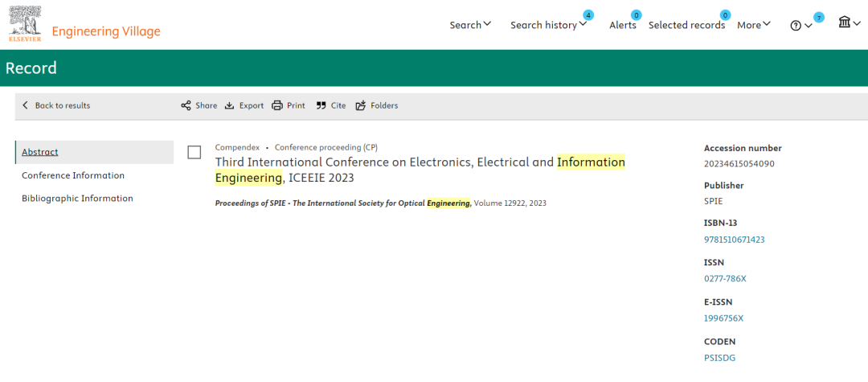The height and width of the screenshot is (382, 868).
Task: Click the help notification badge 7
Action: coord(819,17)
